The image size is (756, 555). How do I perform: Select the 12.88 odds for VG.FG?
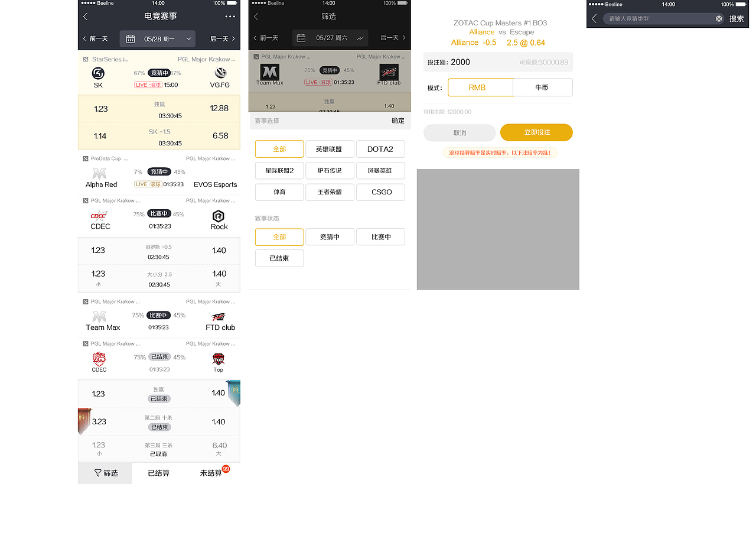(x=219, y=109)
